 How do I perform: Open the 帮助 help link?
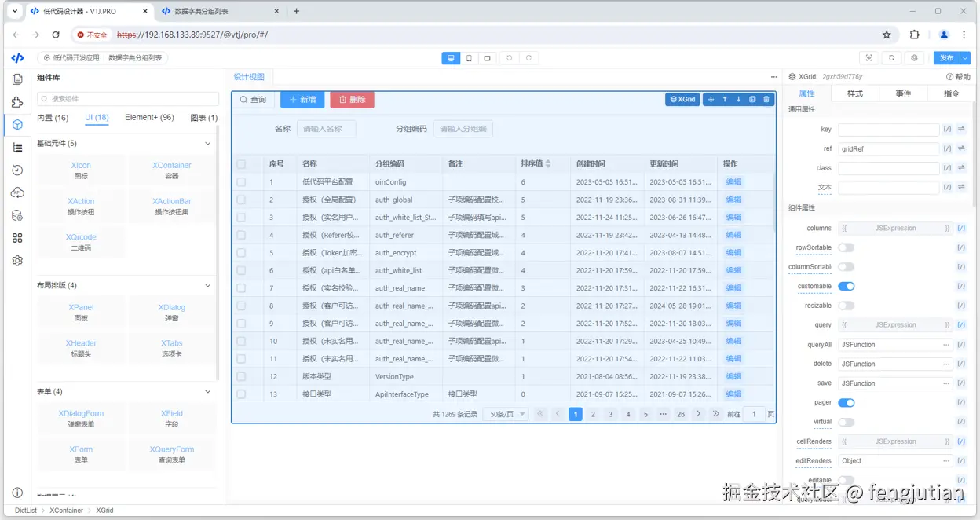pos(958,77)
